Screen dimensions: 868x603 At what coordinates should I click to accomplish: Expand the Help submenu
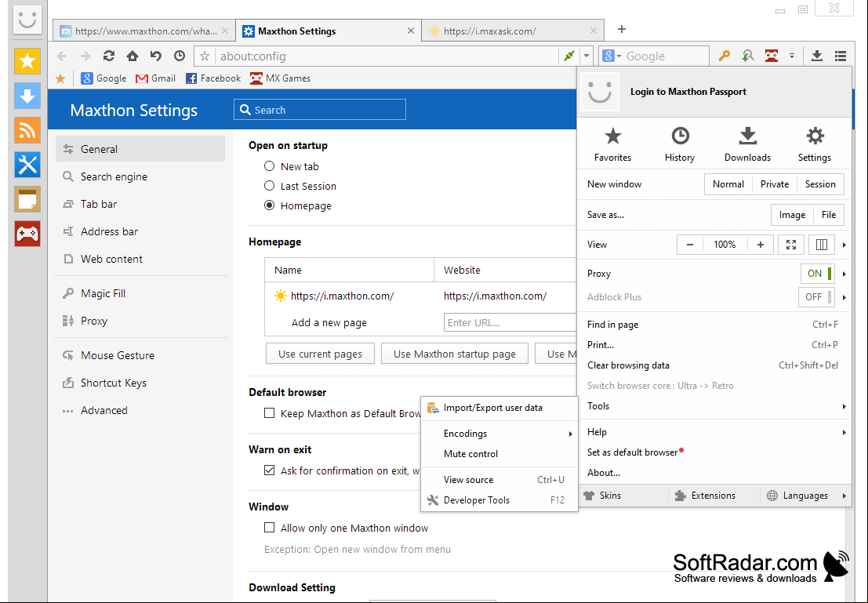(x=714, y=432)
